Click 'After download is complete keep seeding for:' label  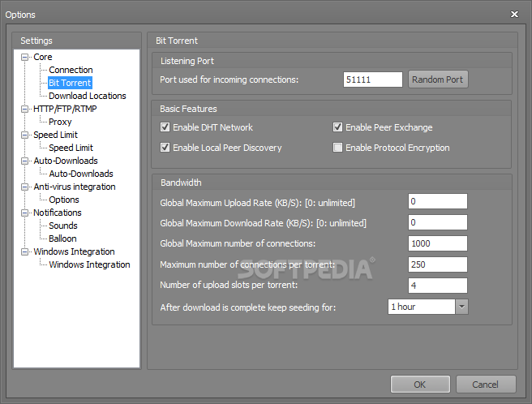tap(247, 307)
